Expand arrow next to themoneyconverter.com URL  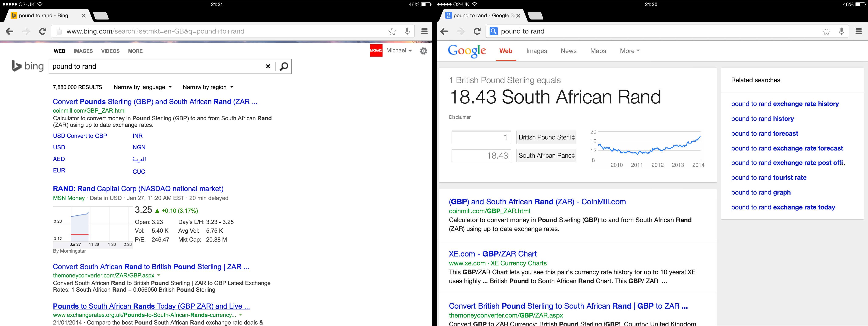pyautogui.click(x=159, y=275)
